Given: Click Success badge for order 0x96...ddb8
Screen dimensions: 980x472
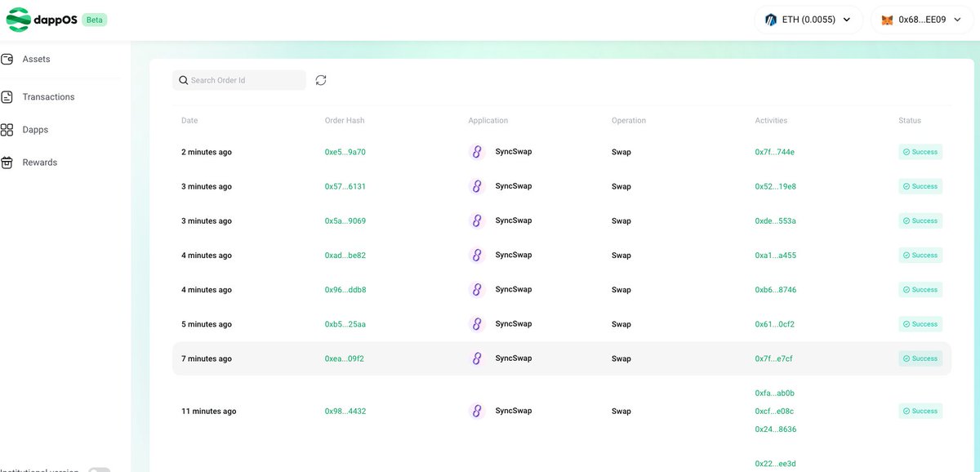Looking at the screenshot, I should pyautogui.click(x=920, y=289).
